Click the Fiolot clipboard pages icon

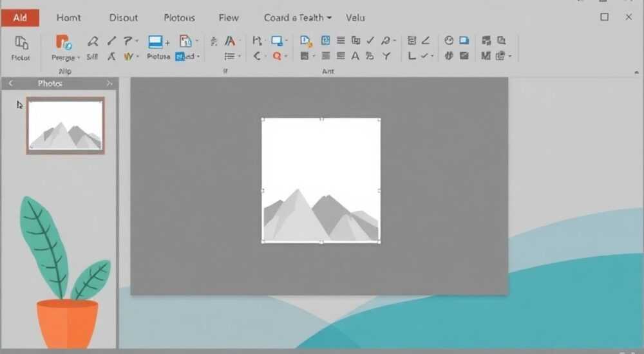coord(21,42)
